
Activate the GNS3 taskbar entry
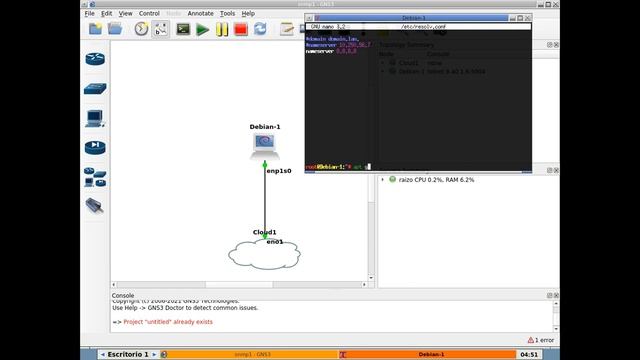[249, 354]
